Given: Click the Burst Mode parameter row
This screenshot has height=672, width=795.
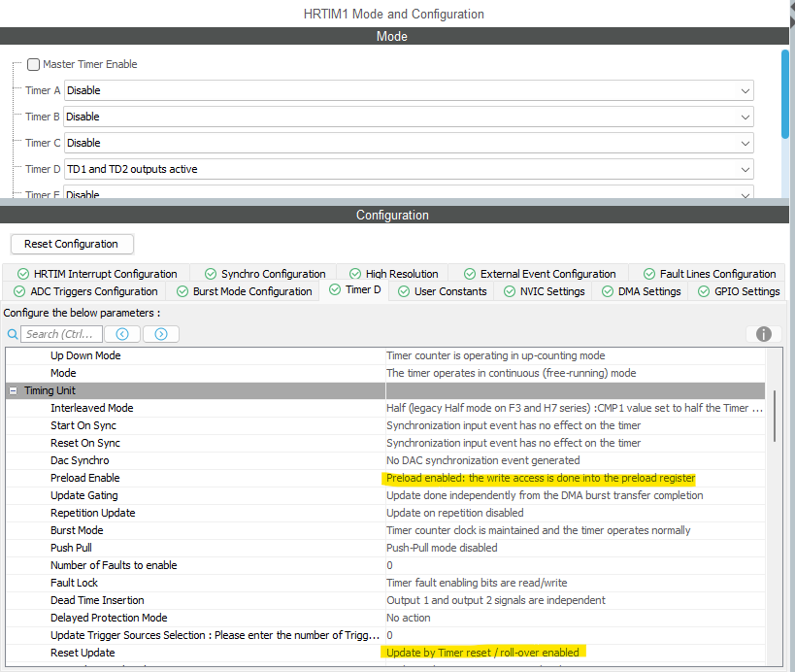Looking at the screenshot, I should pyautogui.click(x=385, y=530).
